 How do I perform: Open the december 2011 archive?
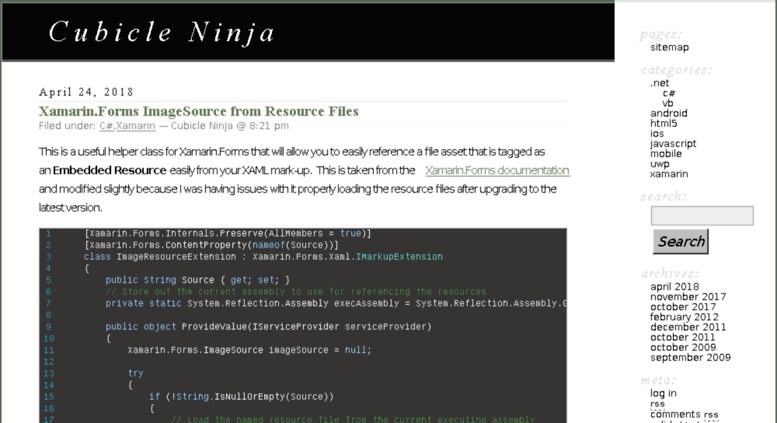point(688,327)
